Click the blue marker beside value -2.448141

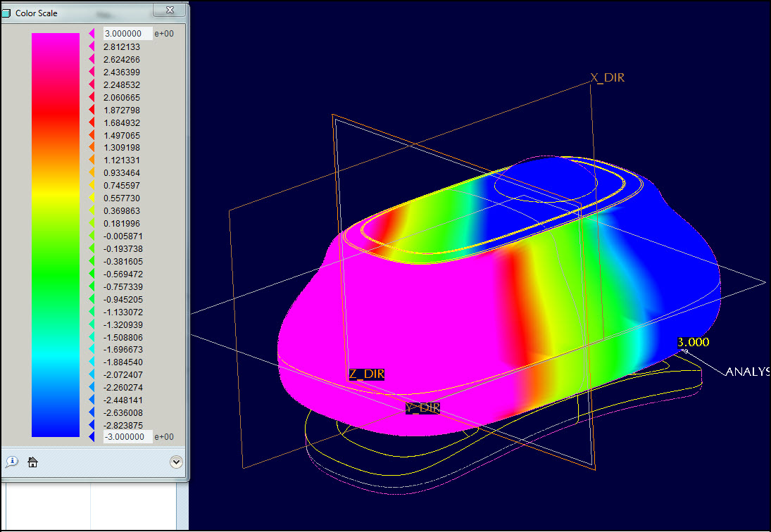92,400
